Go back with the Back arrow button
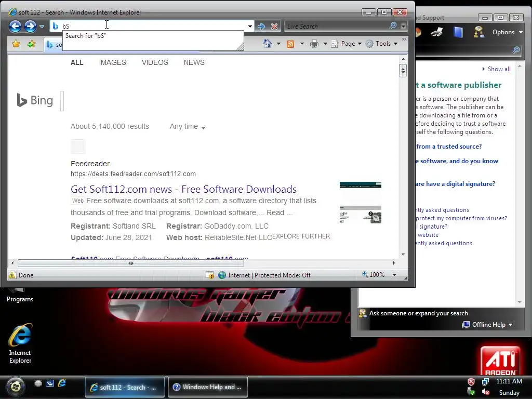The height and width of the screenshot is (399, 532). click(x=15, y=26)
